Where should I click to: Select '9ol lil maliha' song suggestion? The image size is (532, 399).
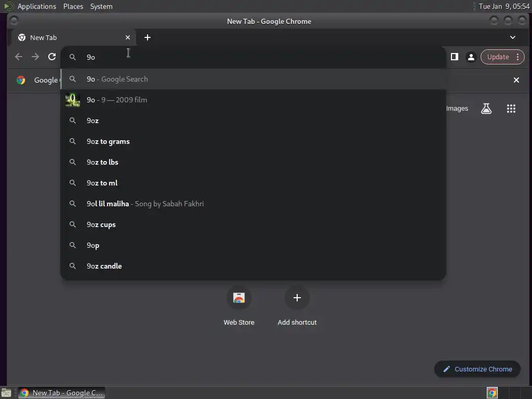[x=253, y=204]
